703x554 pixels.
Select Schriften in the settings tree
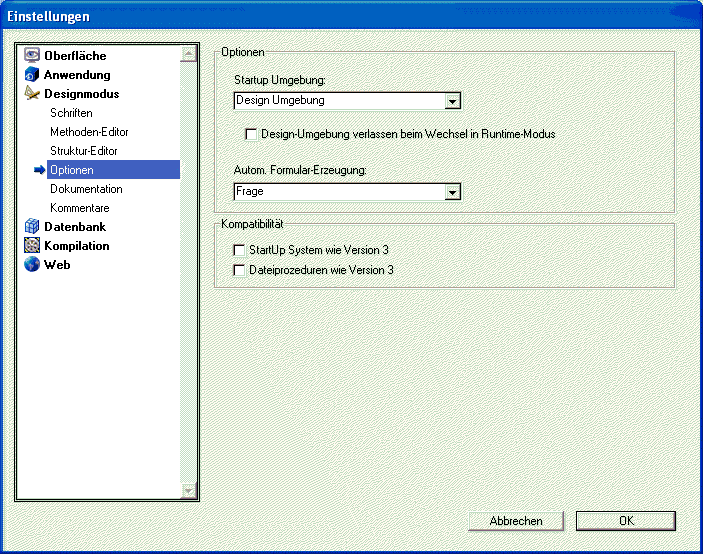coord(71,113)
